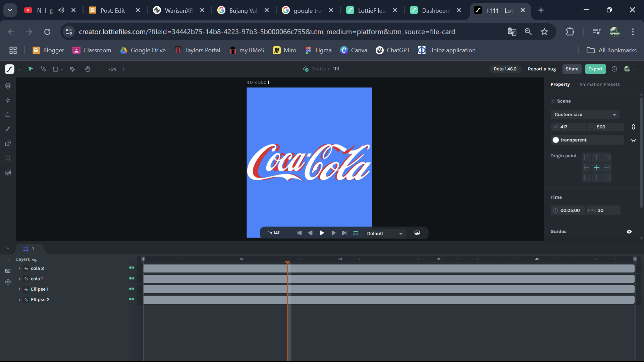Screen dimensions: 644x362
Task: Toggle Guides visibility eye icon
Action: click(629, 232)
